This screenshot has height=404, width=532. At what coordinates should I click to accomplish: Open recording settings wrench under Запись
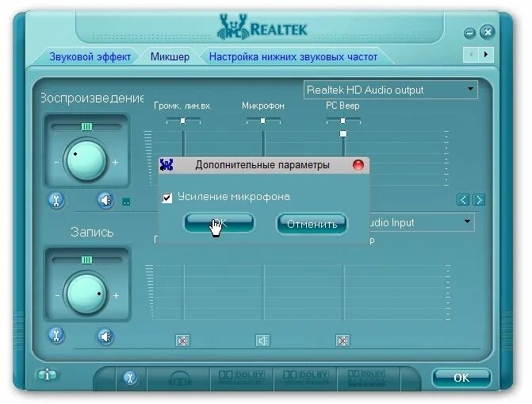point(56,336)
